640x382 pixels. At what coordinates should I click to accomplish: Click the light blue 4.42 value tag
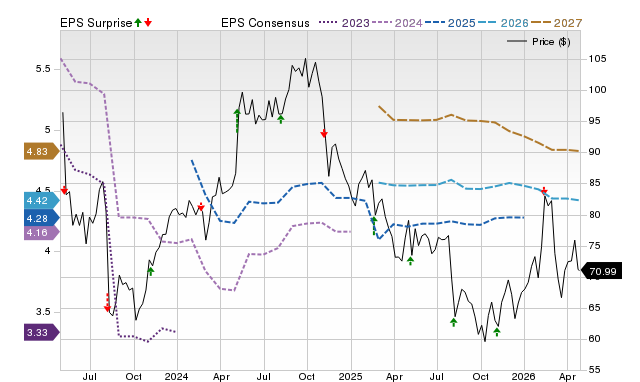42,200
